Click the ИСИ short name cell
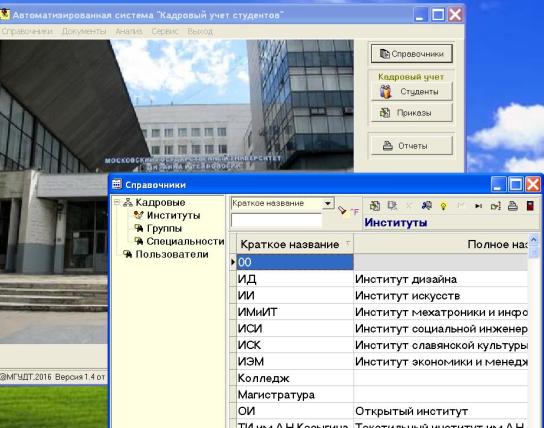 (x=295, y=328)
